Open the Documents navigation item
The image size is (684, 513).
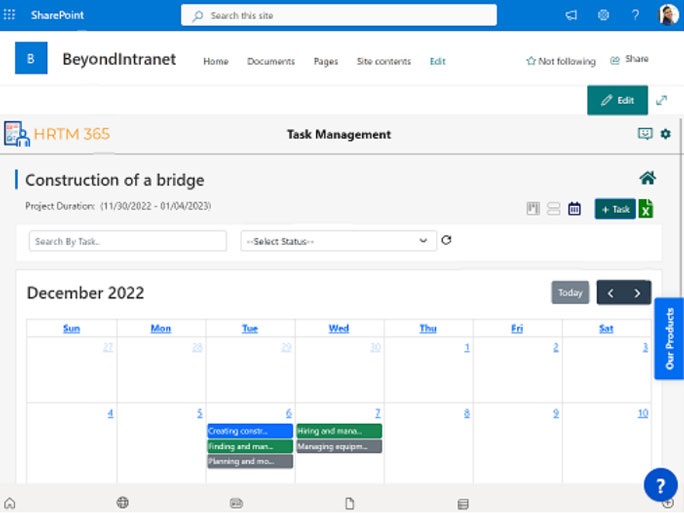click(x=271, y=61)
